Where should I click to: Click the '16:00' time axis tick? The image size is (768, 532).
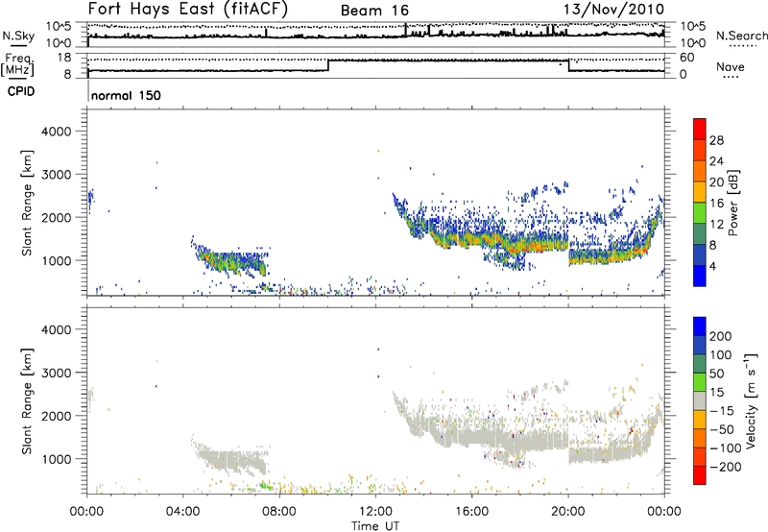471,512
